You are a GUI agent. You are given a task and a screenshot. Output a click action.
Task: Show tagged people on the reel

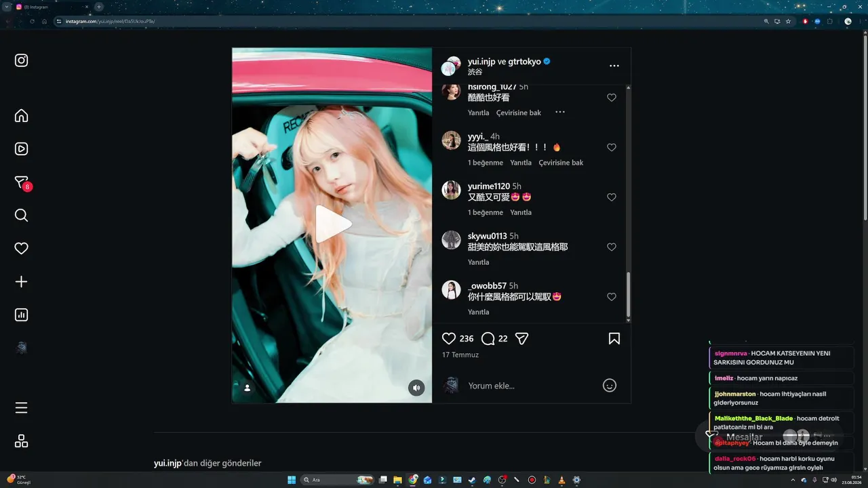[x=248, y=388]
